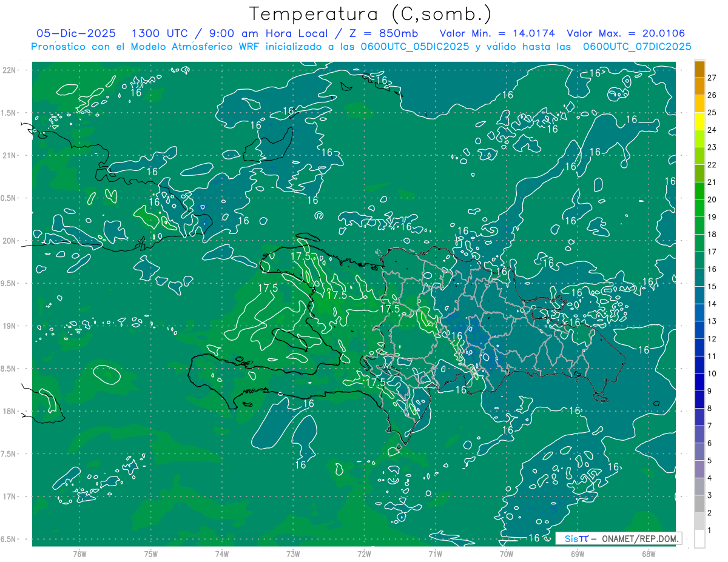Click the 76W longitude axis label
Image resolution: width=728 pixels, height=562 pixels.
pyautogui.click(x=79, y=554)
